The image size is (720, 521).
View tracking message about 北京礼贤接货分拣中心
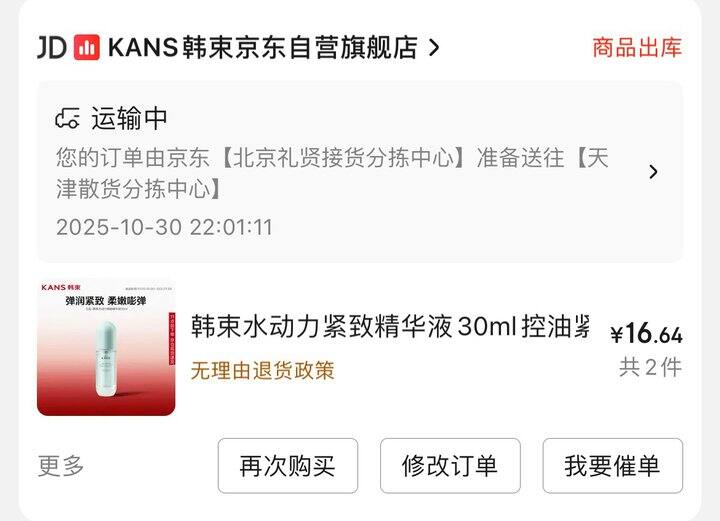(332, 173)
